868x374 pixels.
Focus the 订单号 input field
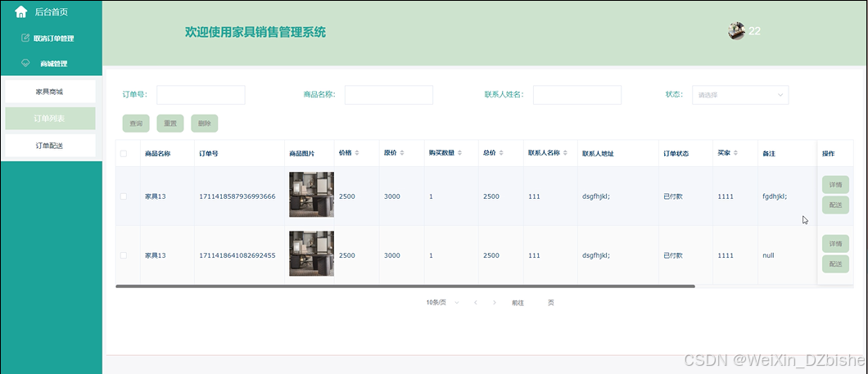[201, 95]
